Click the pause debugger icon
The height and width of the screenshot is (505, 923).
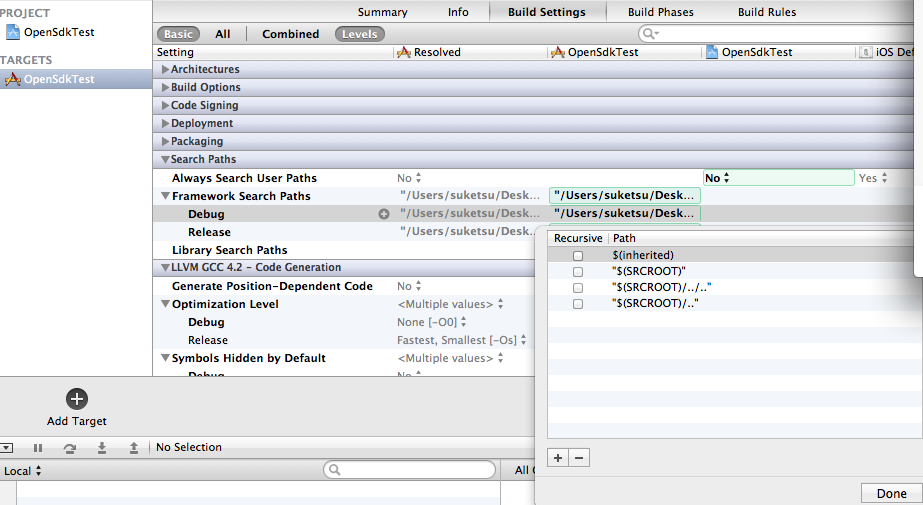tap(38, 448)
